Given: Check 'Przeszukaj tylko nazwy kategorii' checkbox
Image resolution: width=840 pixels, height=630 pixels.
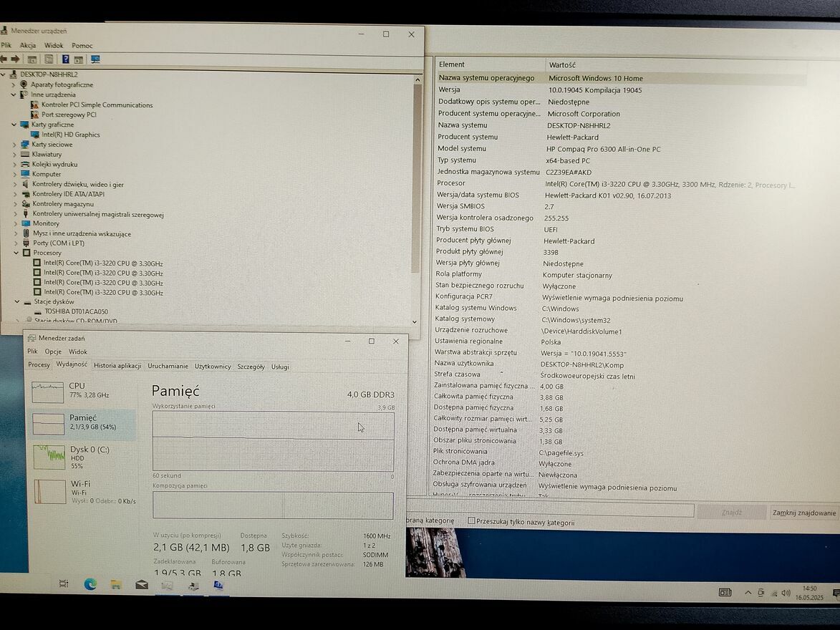Looking at the screenshot, I should click(471, 522).
